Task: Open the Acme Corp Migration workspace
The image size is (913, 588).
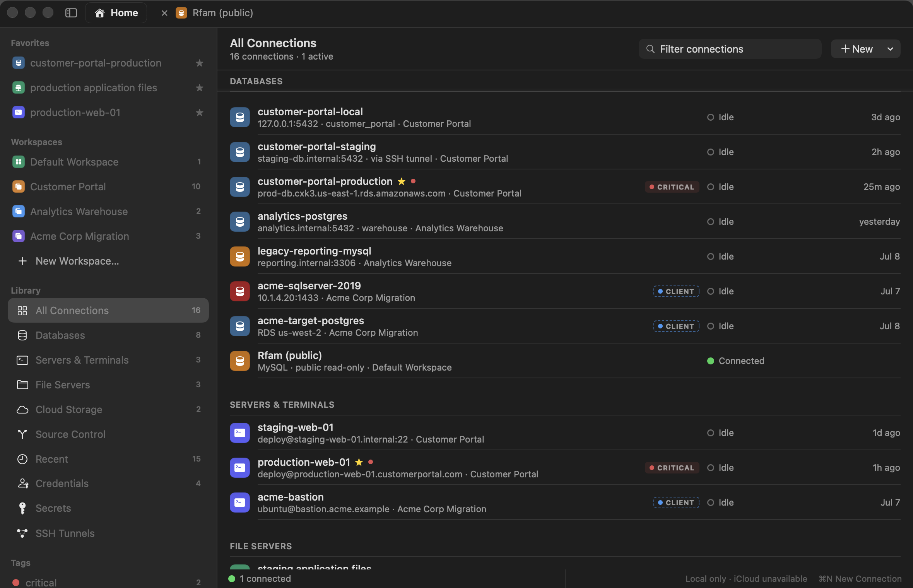Action: (x=108, y=236)
